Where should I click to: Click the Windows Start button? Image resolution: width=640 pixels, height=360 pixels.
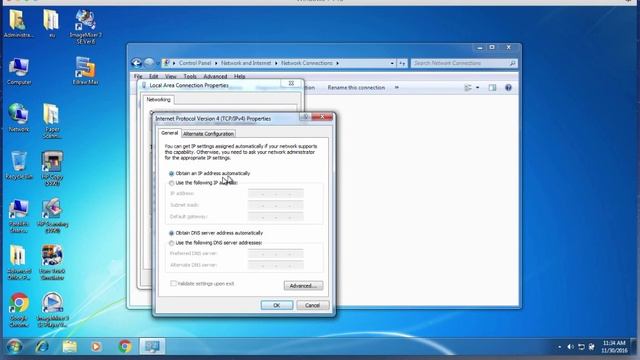click(x=15, y=347)
